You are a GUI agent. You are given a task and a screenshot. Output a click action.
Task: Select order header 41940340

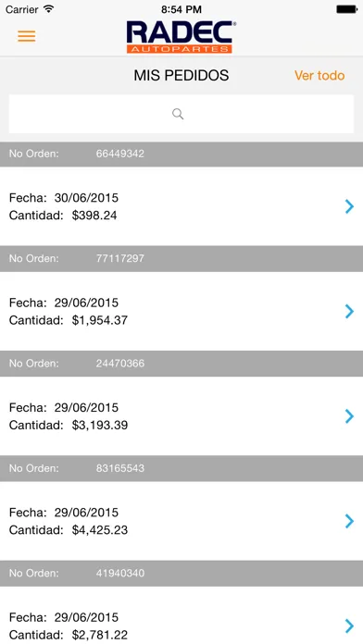(181, 574)
